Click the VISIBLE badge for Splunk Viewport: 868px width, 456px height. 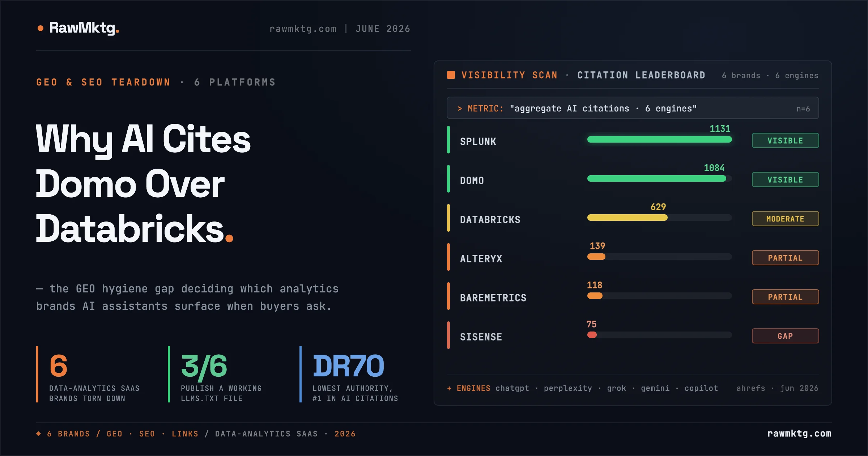point(785,140)
